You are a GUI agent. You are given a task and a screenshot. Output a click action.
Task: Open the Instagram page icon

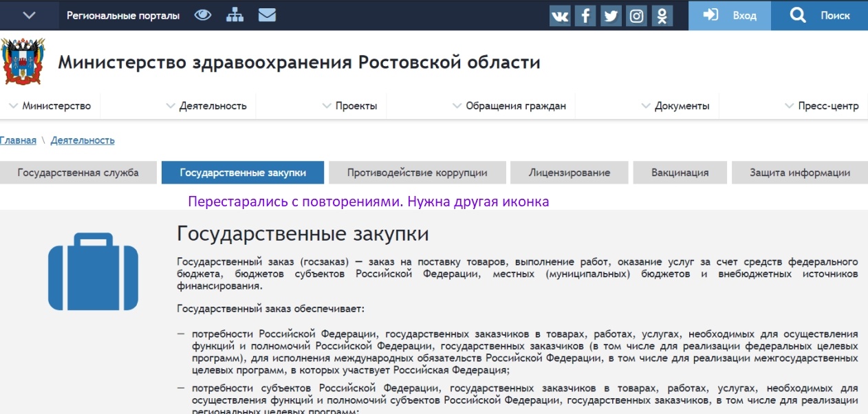click(637, 16)
